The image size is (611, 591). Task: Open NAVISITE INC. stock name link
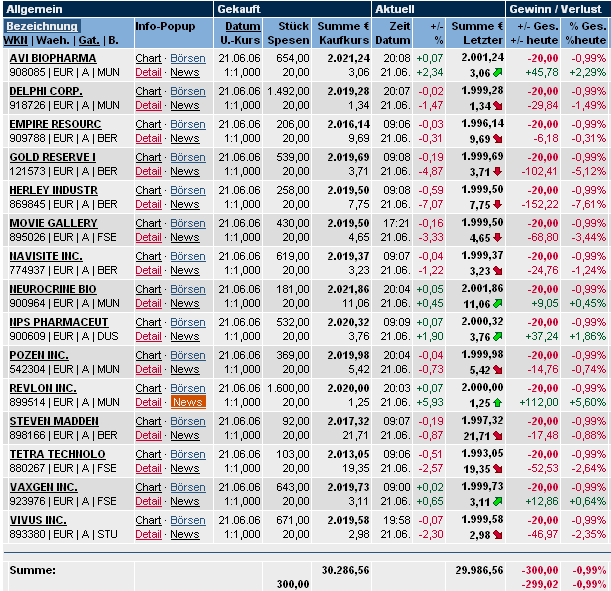point(46,256)
